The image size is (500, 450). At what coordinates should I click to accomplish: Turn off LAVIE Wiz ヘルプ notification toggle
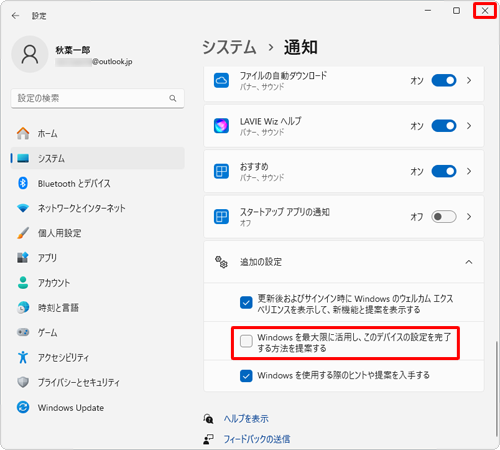[x=444, y=126]
